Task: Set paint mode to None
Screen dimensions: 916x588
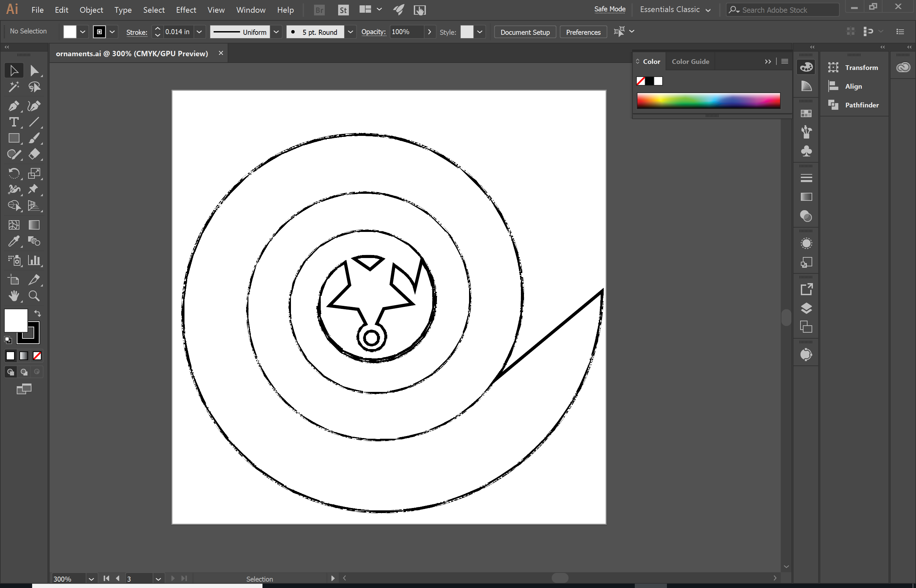Action: [x=37, y=356]
